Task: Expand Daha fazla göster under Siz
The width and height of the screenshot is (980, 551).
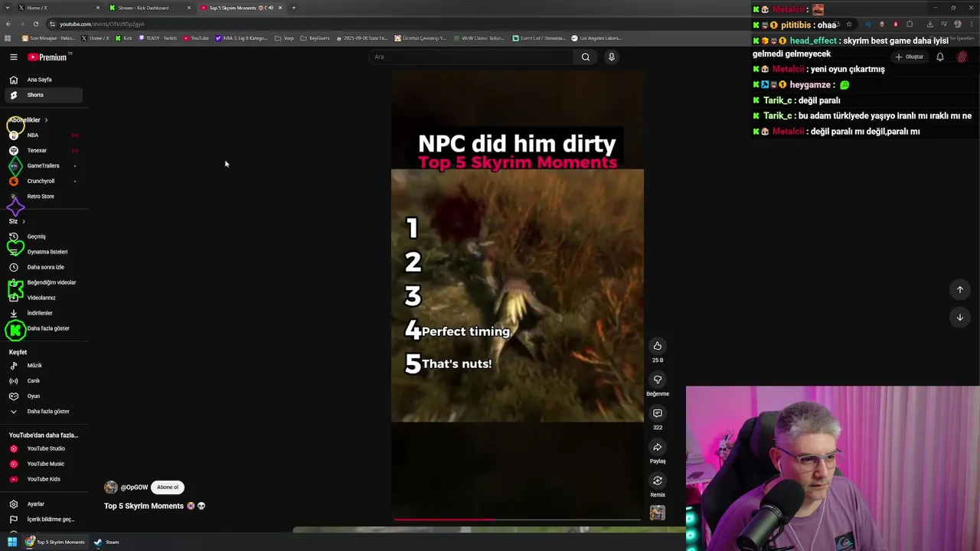Action: click(x=43, y=328)
